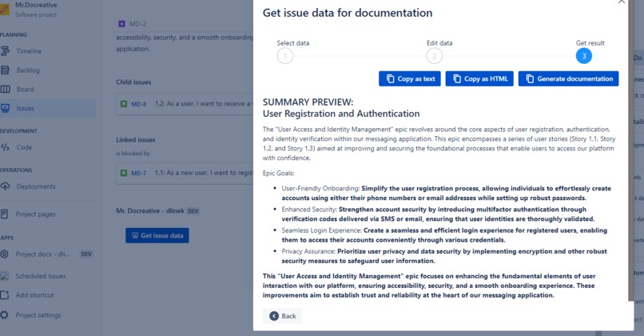Click the 'User Registration and Authentication' heading
Screen dimensions: 644x336
pos(341,114)
